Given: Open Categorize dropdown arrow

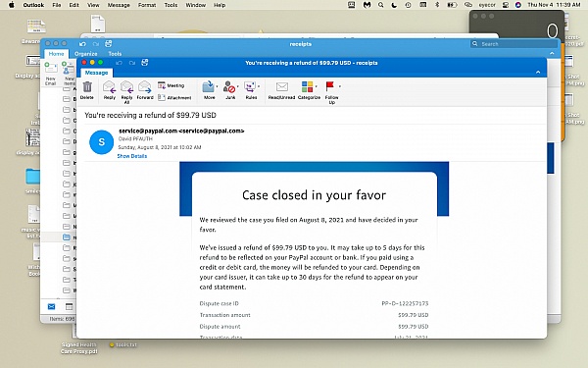Looking at the screenshot, I should [x=317, y=86].
